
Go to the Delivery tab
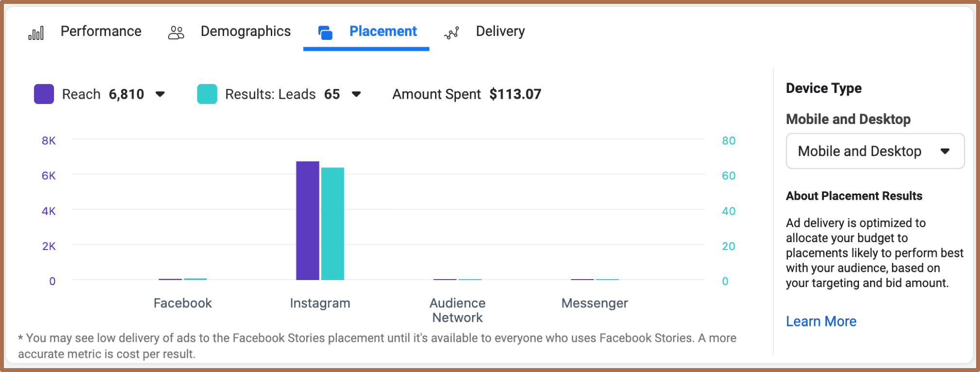click(x=500, y=32)
